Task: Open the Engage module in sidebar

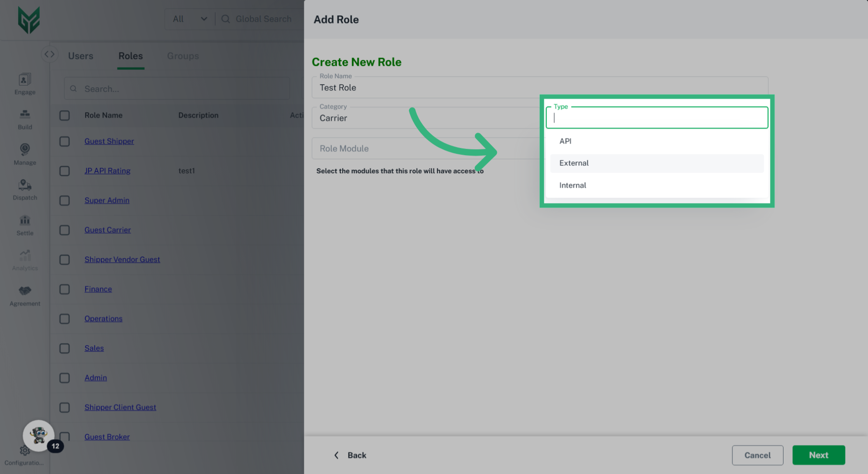Action: [x=25, y=84]
